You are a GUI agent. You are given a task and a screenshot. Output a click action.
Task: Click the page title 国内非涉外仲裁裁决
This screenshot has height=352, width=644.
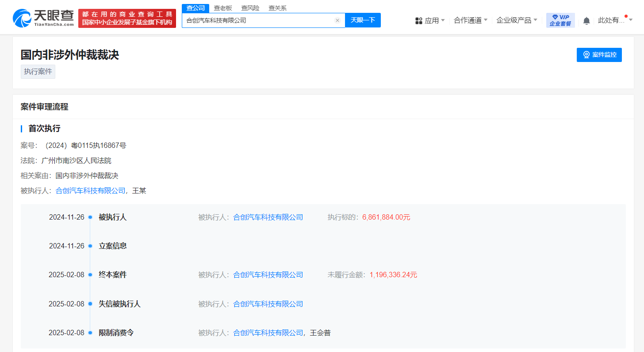tap(70, 55)
